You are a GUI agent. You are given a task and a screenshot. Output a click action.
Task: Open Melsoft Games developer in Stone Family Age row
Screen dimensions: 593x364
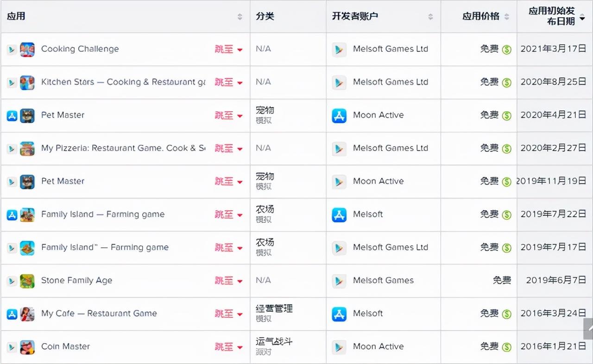(x=383, y=281)
